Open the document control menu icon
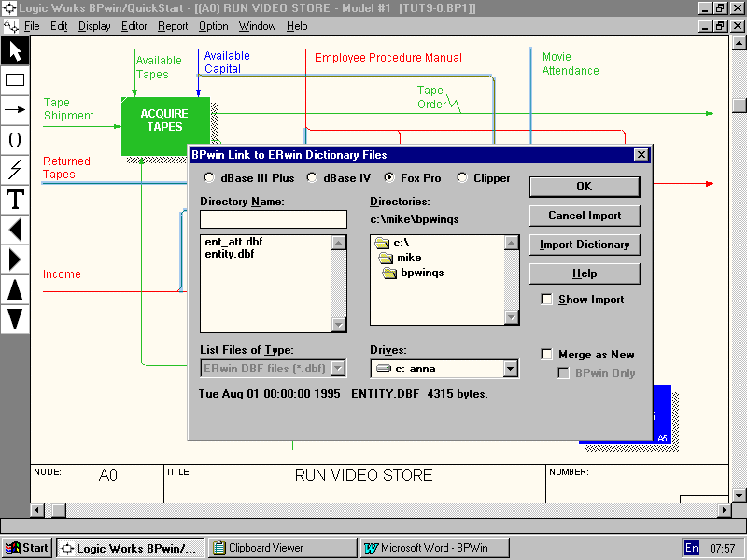Image resolution: width=747 pixels, height=560 pixels. click(10, 26)
